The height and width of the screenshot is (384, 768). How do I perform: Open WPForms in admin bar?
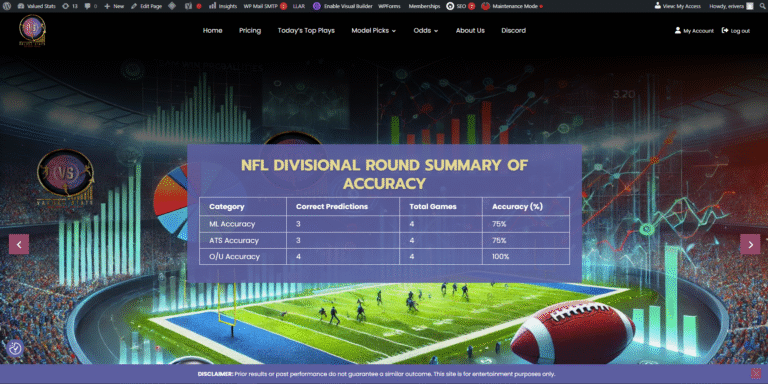390,6
